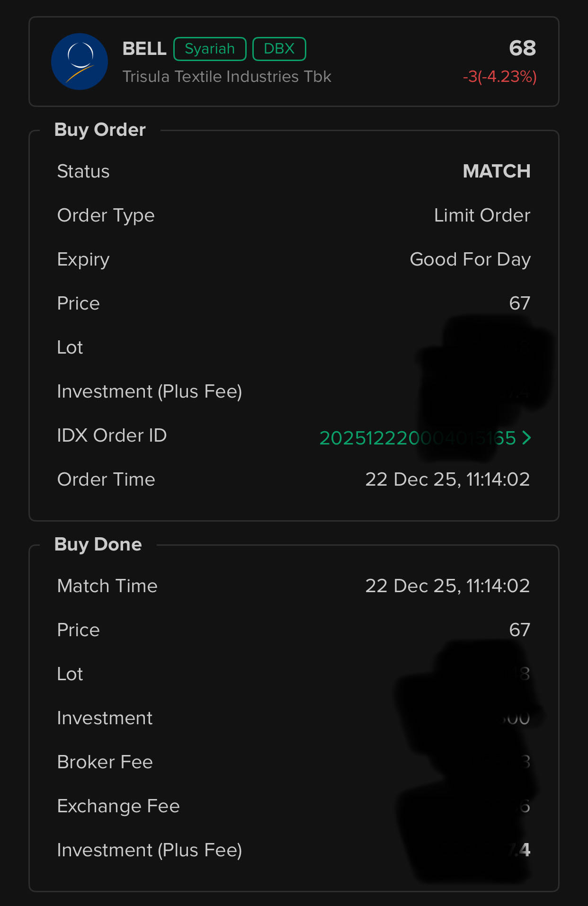Click the Exchange Fee label
Screen dimensions: 588x906
pos(118,806)
